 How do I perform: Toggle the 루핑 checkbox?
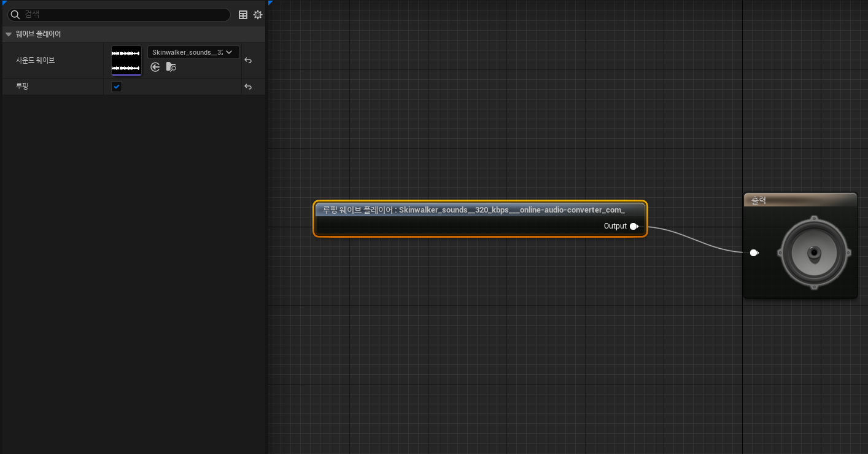[x=117, y=87]
